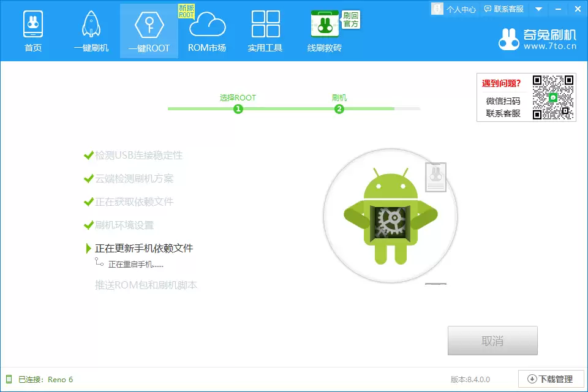Open the title bar dropdown arrow
This screenshot has height=392, width=588.
538,9
